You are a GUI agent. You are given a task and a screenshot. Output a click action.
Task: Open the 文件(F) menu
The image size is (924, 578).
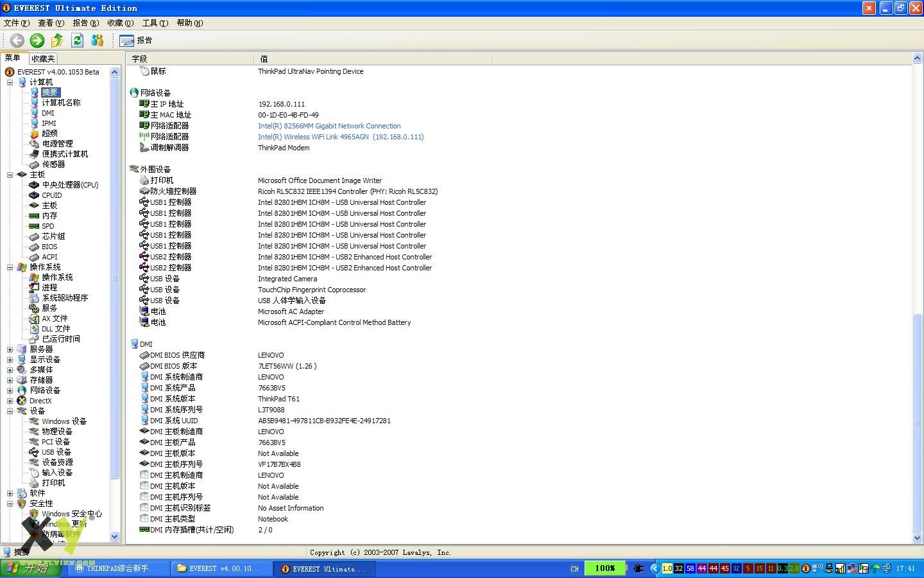point(17,23)
